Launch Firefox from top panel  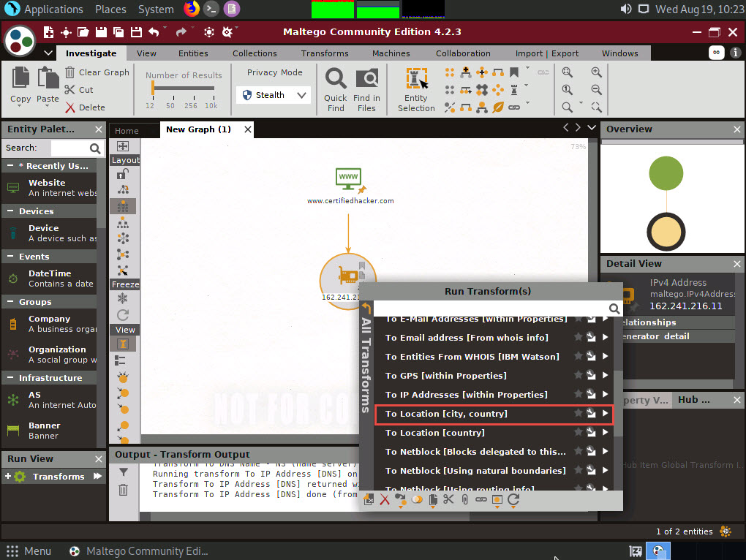192,9
